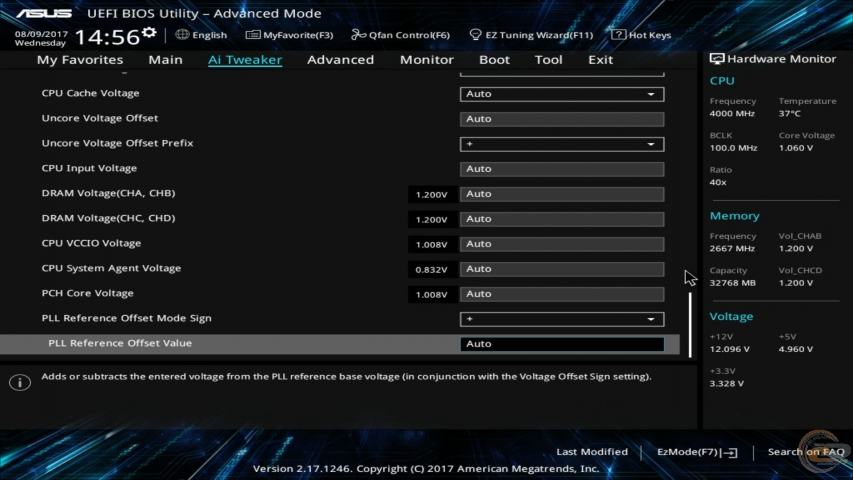Click the ASUS logo
The width and height of the screenshot is (853, 480).
pyautogui.click(x=44, y=13)
